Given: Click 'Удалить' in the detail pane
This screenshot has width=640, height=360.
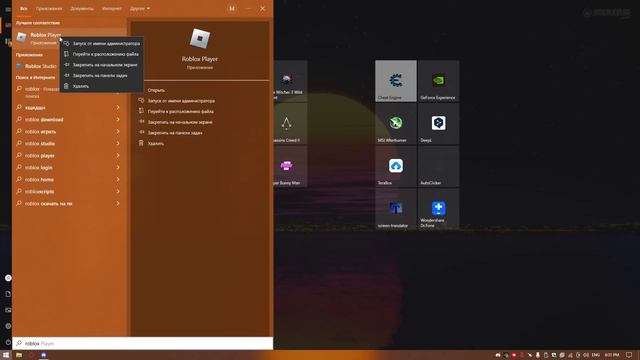Looking at the screenshot, I should point(156,143).
